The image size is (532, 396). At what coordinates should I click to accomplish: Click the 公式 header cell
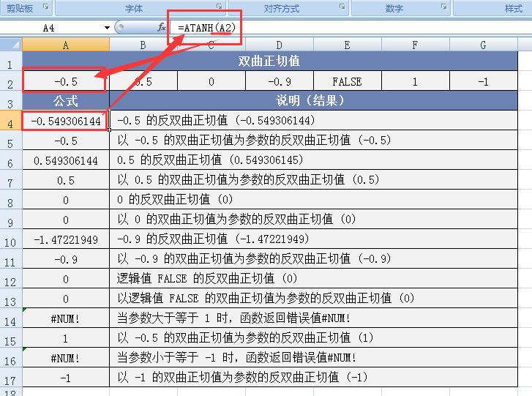coord(66,101)
